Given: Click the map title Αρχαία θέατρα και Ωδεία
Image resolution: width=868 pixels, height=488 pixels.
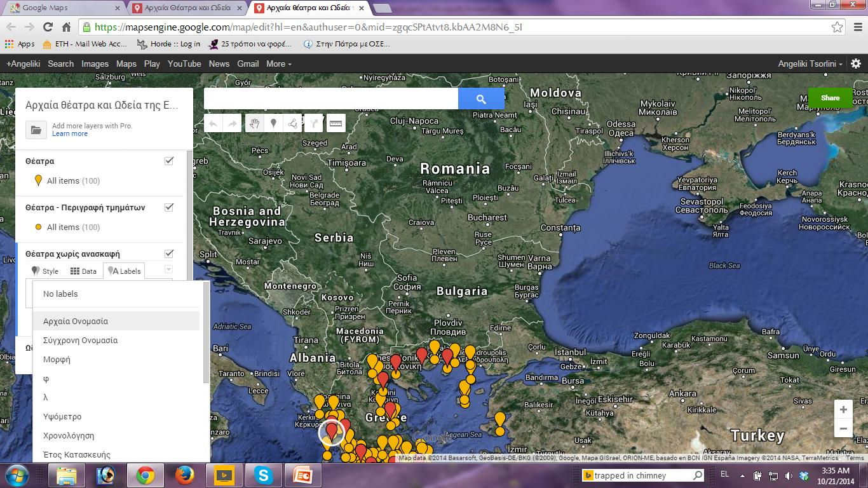Looking at the screenshot, I should 102,105.
